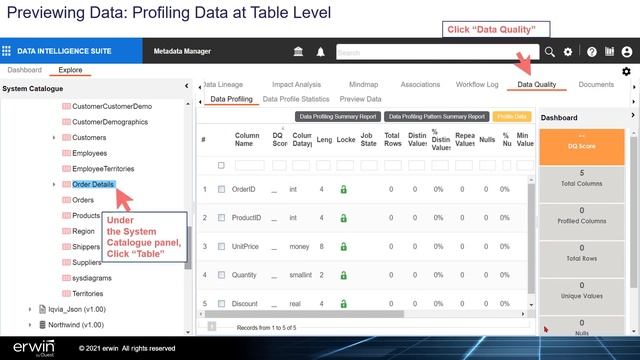Collapse the System Catalogue panel
This screenshot has width=640, height=360.
click(x=187, y=86)
